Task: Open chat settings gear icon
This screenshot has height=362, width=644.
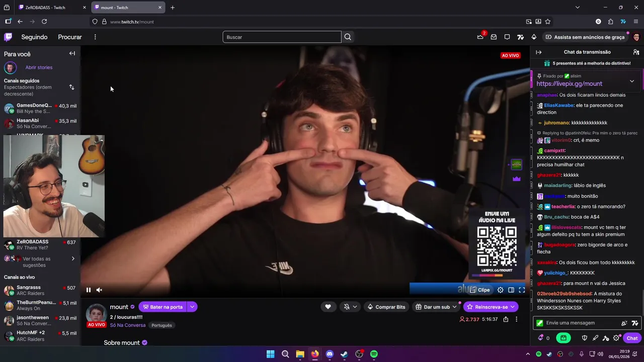Action: click(x=616, y=338)
